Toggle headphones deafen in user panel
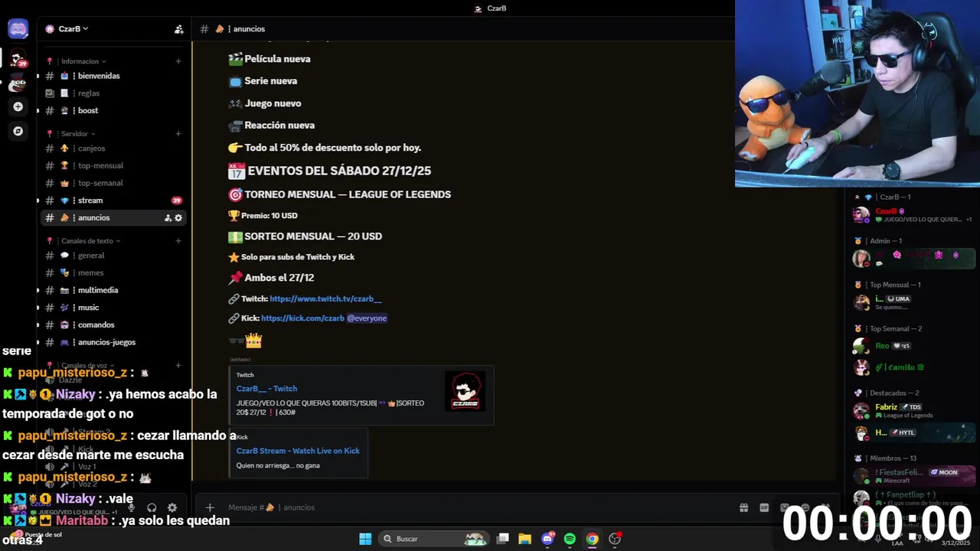Image resolution: width=980 pixels, height=551 pixels. click(x=152, y=507)
